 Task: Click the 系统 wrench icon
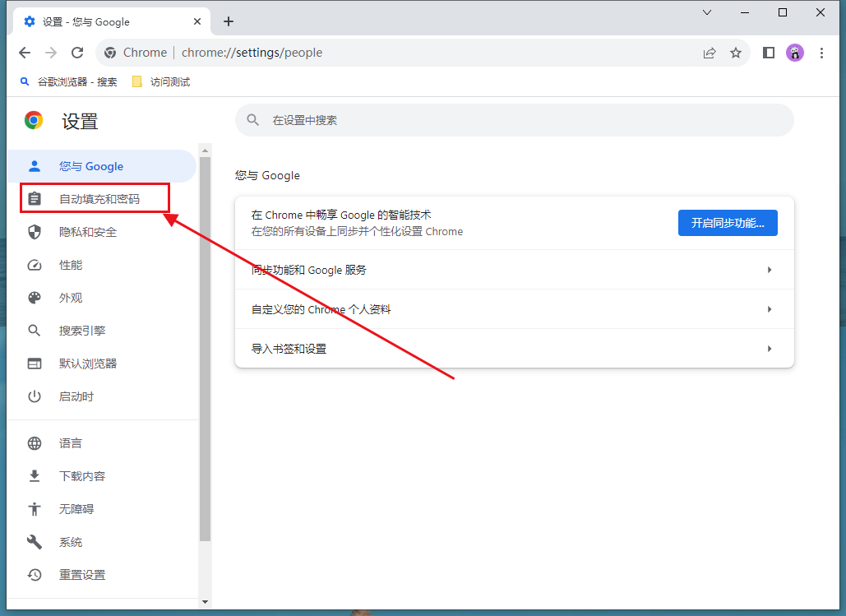(x=35, y=542)
